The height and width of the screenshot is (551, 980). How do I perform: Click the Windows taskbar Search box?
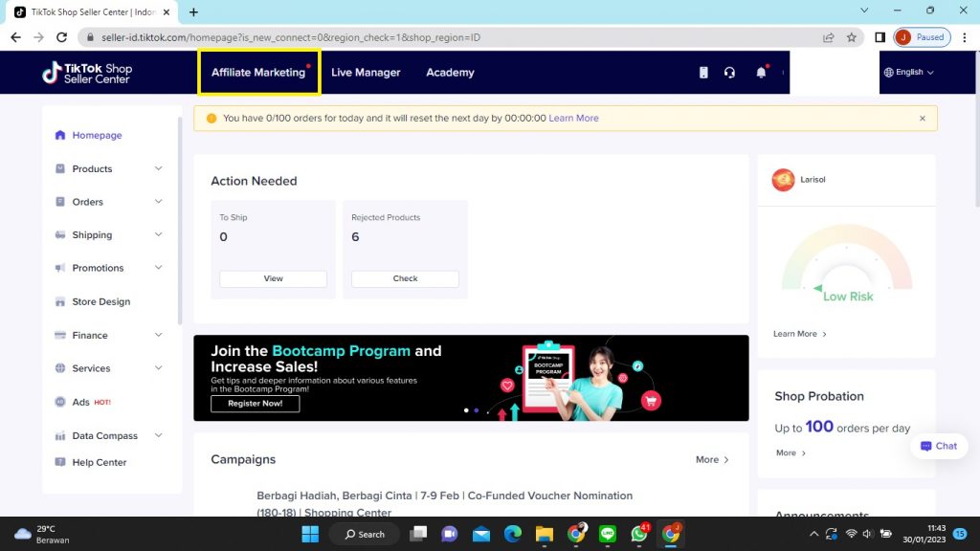(365, 534)
